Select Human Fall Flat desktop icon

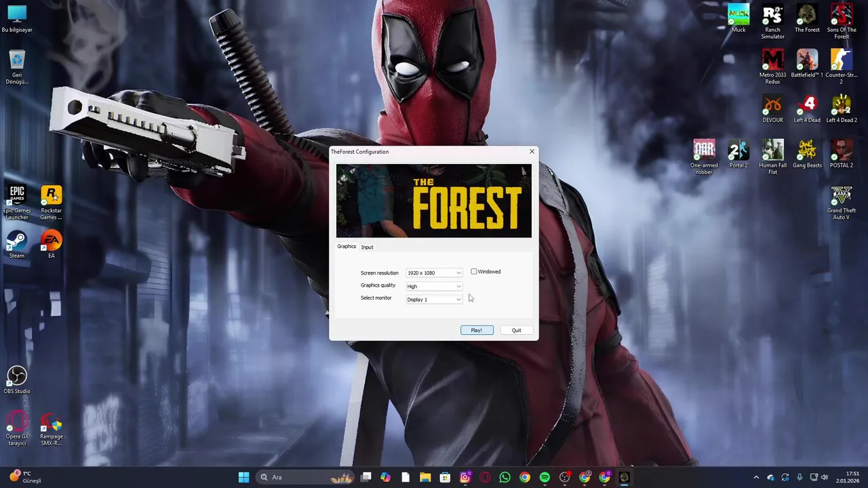[x=772, y=157]
